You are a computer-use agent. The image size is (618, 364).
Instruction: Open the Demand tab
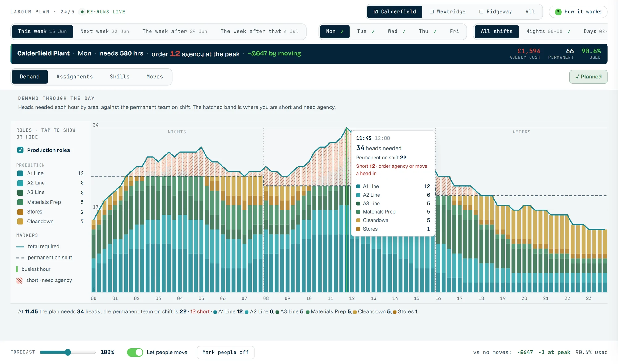30,77
